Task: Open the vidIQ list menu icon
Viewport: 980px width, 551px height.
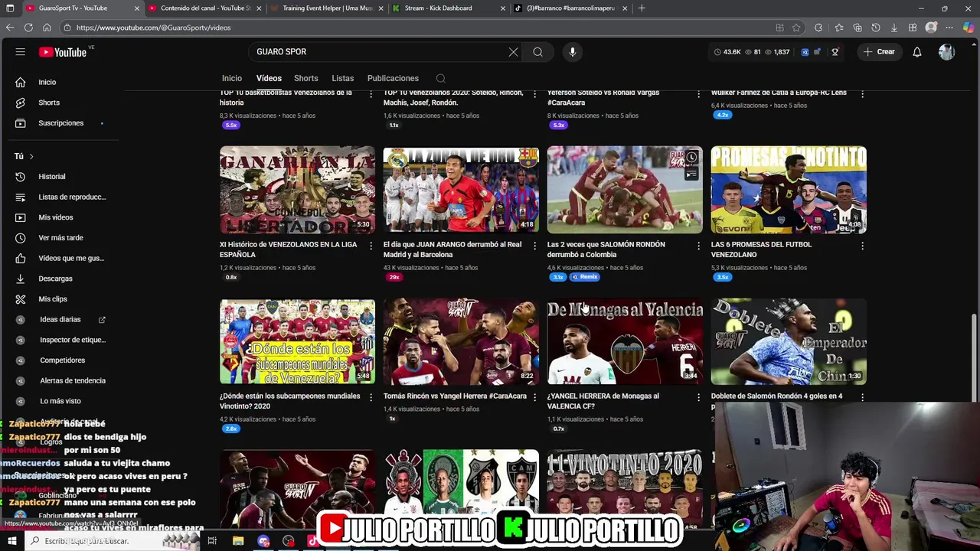Action: [x=817, y=52]
